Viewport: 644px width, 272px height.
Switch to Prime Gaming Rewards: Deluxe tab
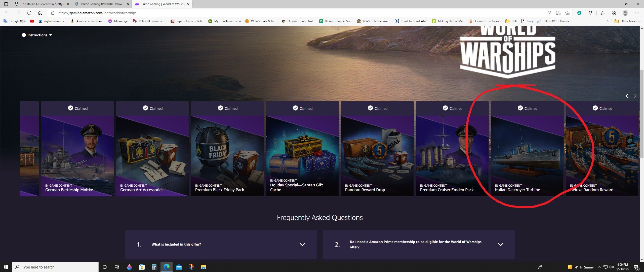102,4
